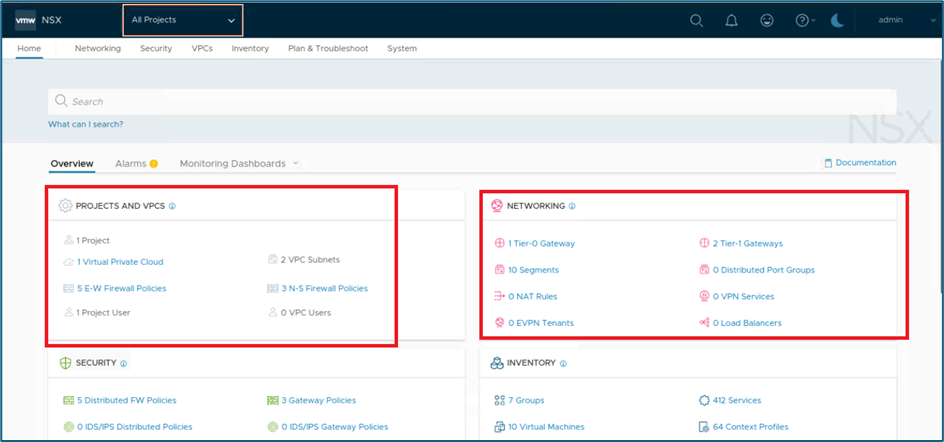944x442 pixels.
Task: Open the notifications bell icon
Action: click(x=731, y=20)
